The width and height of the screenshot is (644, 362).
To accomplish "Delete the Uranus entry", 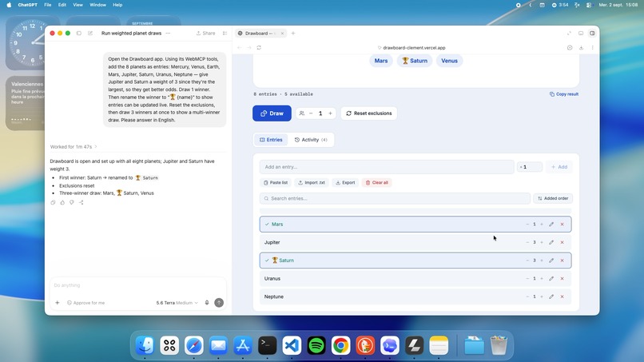I will pyautogui.click(x=563, y=279).
